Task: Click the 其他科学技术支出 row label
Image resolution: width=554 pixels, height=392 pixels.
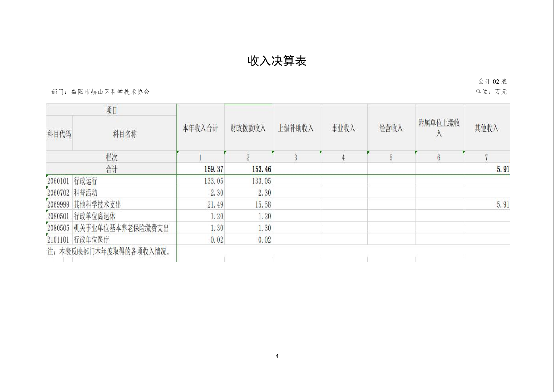Action: [x=97, y=204]
